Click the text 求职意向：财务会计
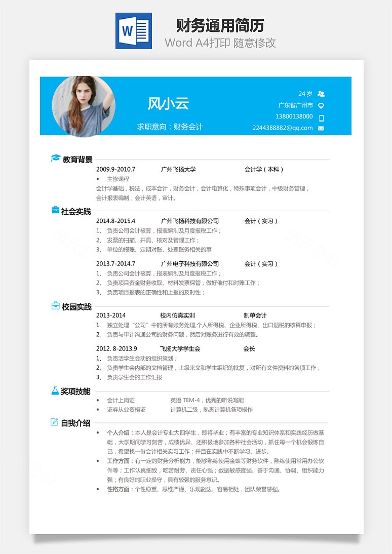This screenshot has width=392, height=554. pyautogui.click(x=170, y=127)
